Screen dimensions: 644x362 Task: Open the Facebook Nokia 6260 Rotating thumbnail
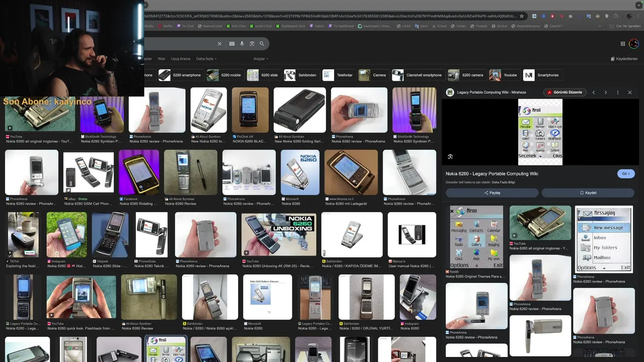(139, 172)
